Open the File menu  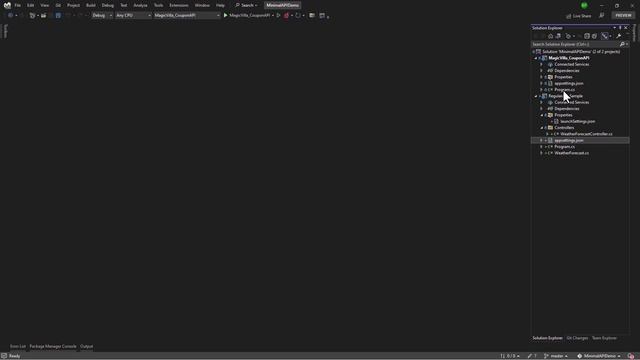(x=18, y=5)
